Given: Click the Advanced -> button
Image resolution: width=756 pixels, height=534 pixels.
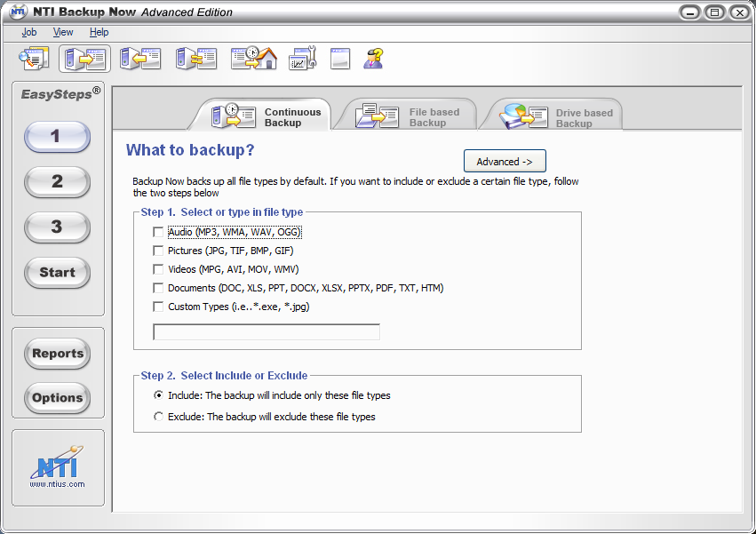Looking at the screenshot, I should tap(505, 161).
